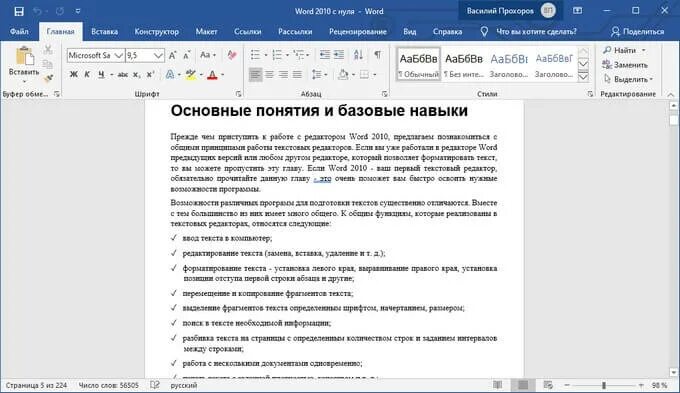Image resolution: width=680 pixels, height=393 pixels.
Task: Switch to Read Mode view
Action: [497, 385]
